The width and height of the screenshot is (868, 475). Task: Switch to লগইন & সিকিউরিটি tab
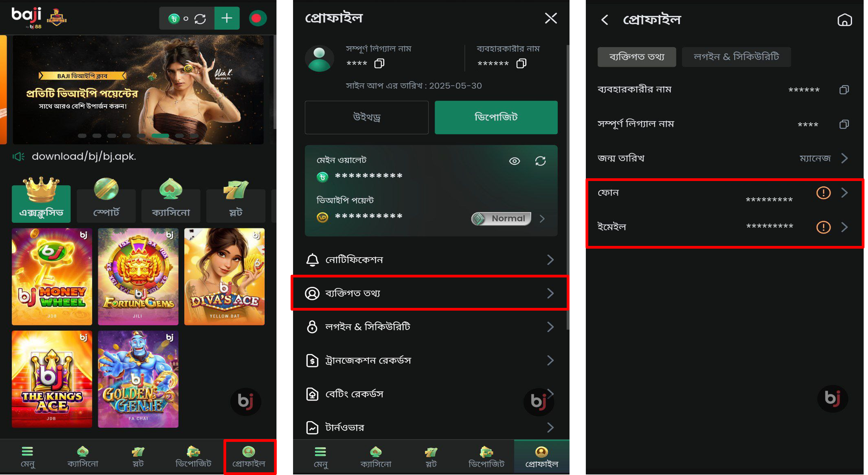[x=736, y=57]
